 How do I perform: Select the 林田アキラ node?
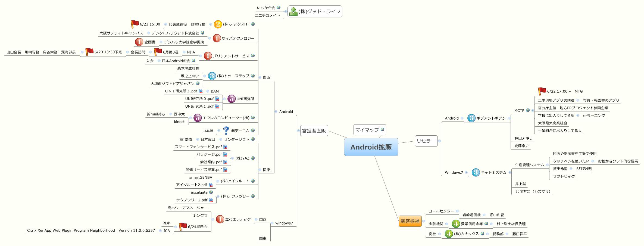[524, 138]
